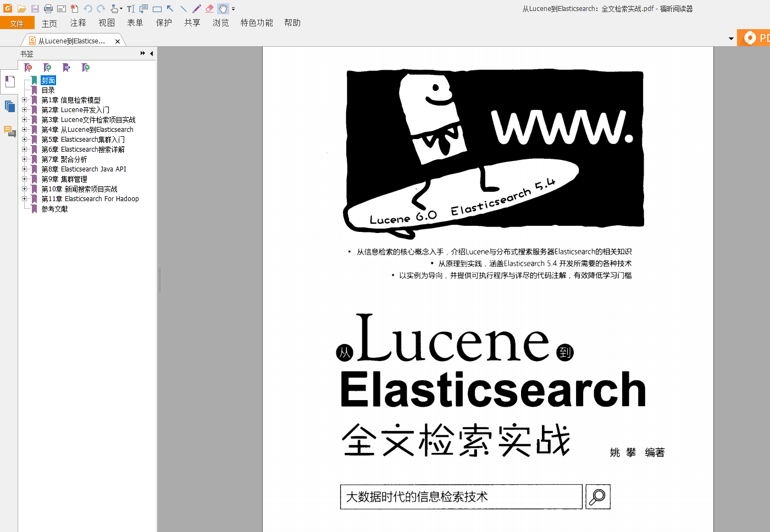
Task: Select the Hand tool
Action: [x=223, y=9]
